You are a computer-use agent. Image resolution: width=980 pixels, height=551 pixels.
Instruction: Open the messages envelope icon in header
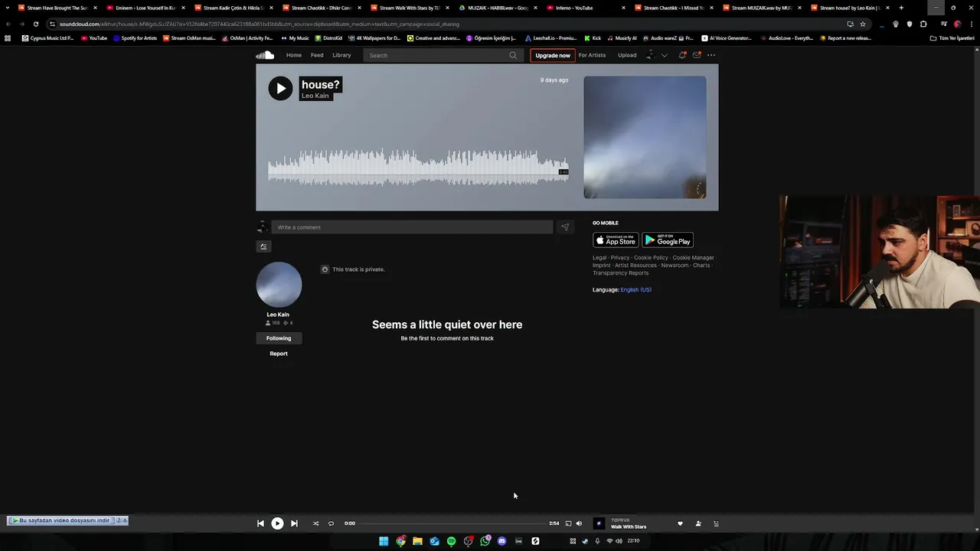click(697, 55)
